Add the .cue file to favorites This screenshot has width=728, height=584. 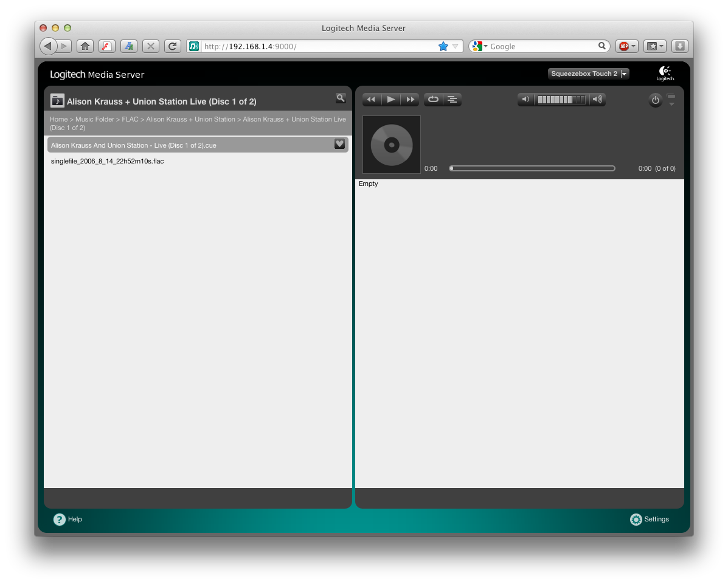(339, 144)
